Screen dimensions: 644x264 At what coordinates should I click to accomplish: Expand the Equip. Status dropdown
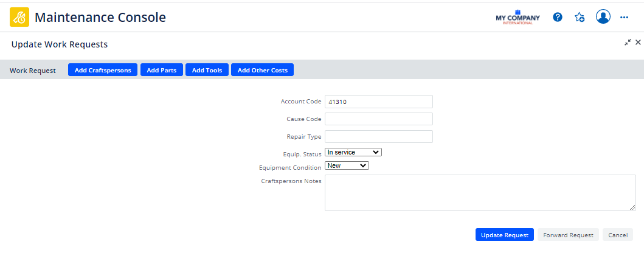pos(353,152)
